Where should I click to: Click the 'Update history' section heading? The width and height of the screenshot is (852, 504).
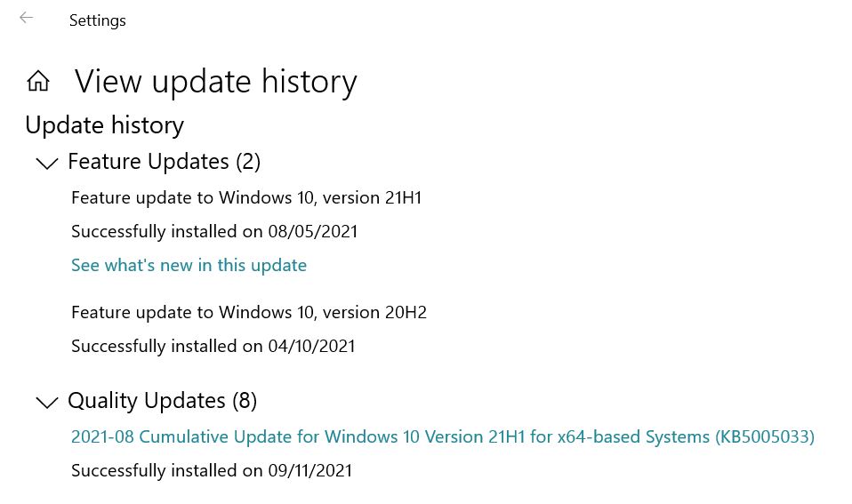(x=104, y=125)
